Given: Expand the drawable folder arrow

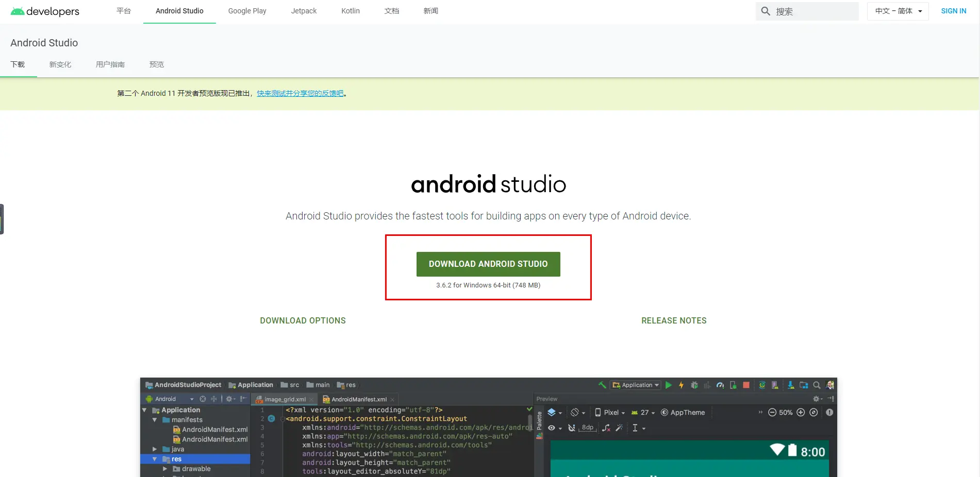Looking at the screenshot, I should (164, 469).
